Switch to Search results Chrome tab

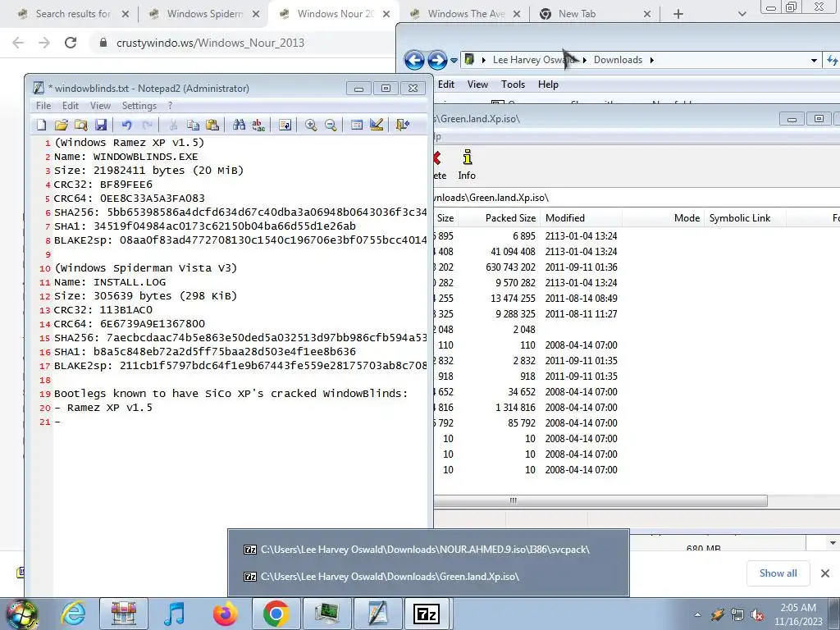pyautogui.click(x=73, y=14)
